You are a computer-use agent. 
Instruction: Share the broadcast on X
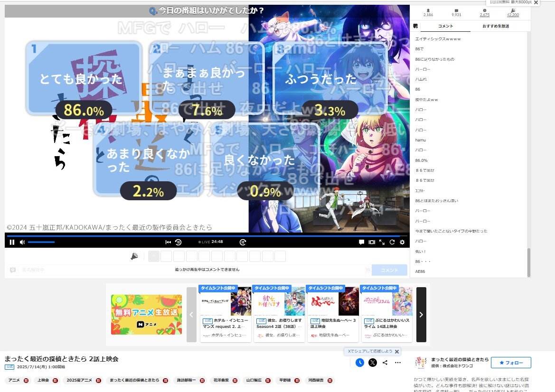(x=373, y=363)
